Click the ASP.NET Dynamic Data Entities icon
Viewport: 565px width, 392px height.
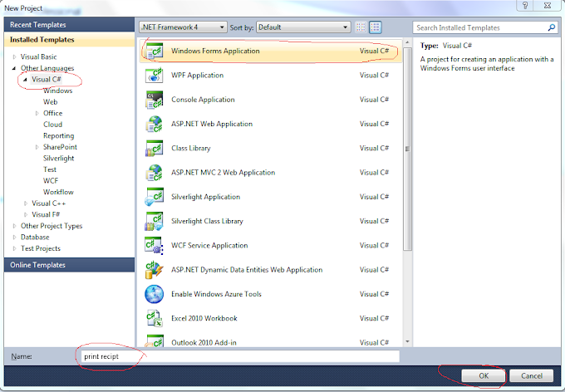pos(155,270)
